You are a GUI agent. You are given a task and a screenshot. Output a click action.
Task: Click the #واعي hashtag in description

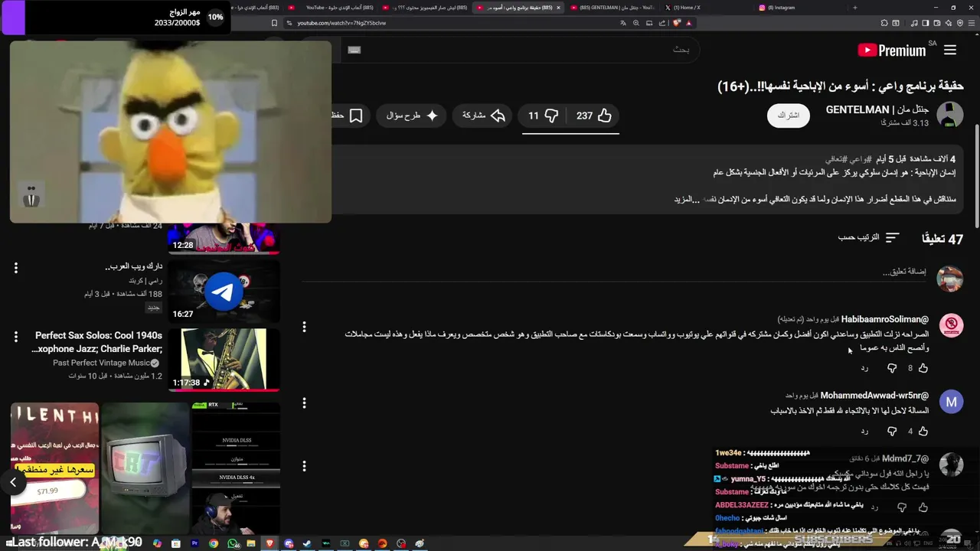[x=859, y=159]
